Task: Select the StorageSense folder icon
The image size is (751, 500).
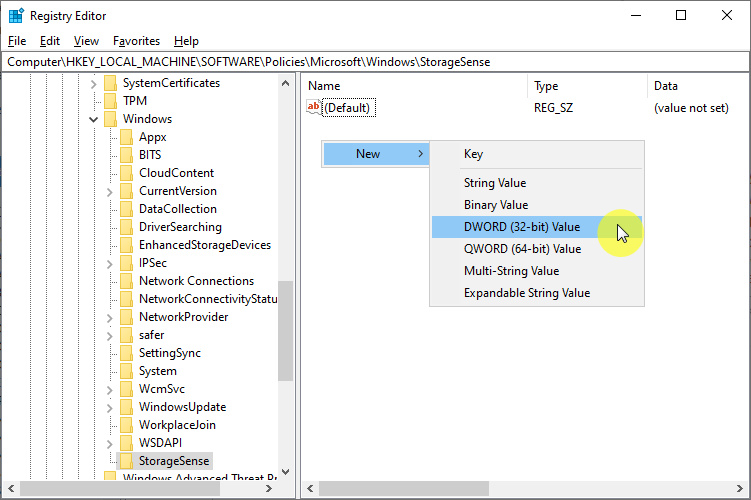Action: (126, 461)
